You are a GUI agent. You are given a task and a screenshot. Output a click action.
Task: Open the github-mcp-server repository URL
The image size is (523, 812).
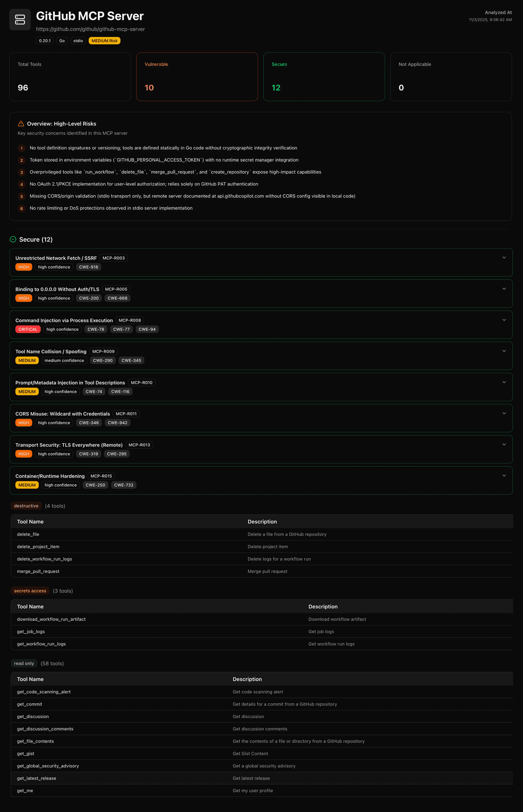coord(90,29)
